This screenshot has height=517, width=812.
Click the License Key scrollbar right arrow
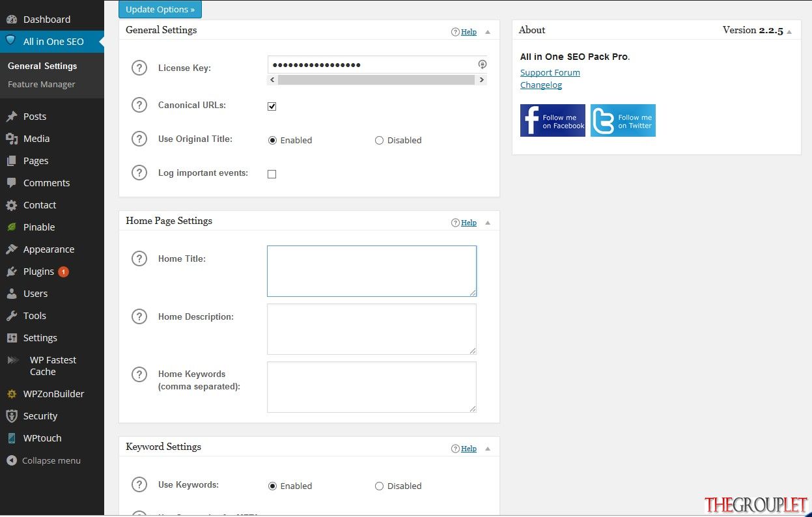click(x=482, y=79)
